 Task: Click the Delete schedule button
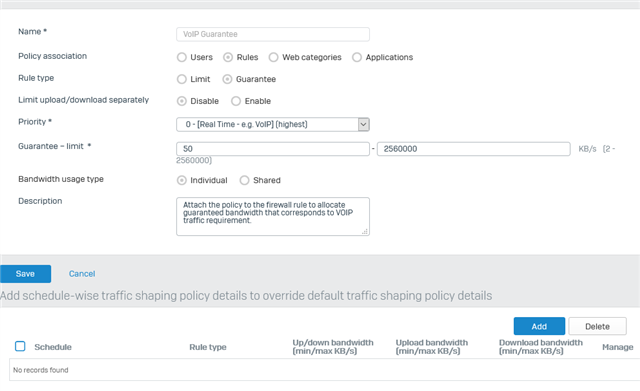[x=597, y=326]
